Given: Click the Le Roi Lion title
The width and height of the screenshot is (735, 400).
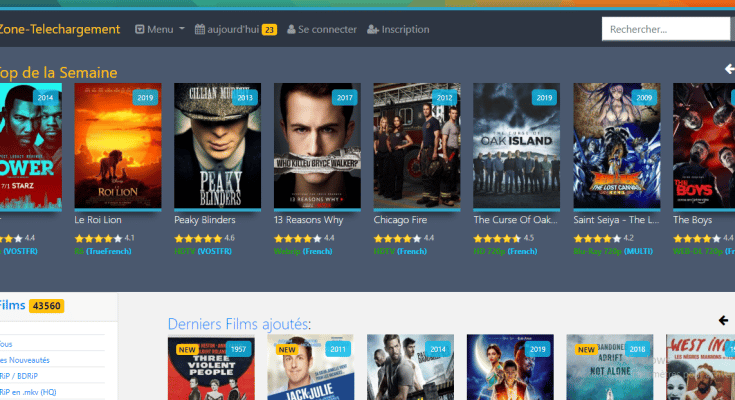Looking at the screenshot, I should tap(98, 219).
